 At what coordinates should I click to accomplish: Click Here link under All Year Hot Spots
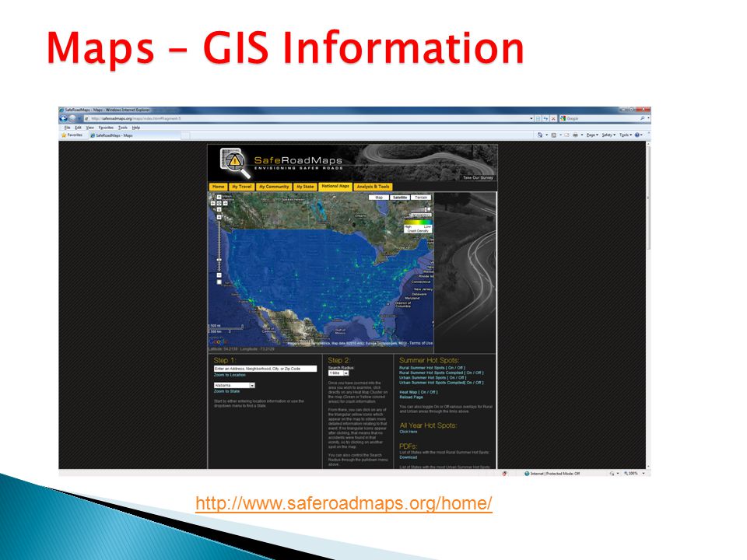coord(409,432)
